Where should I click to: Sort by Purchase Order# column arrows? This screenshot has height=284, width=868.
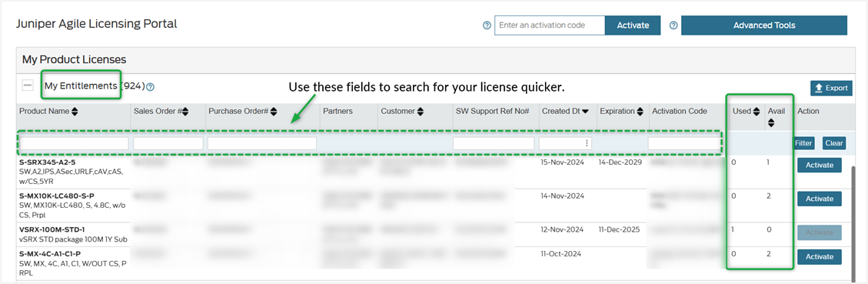[274, 112]
